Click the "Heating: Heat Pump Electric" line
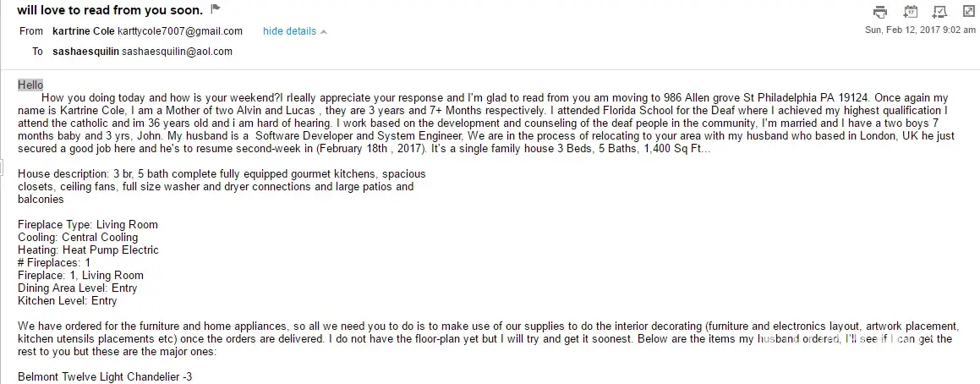Image resolution: width=980 pixels, height=384 pixels. 88,250
